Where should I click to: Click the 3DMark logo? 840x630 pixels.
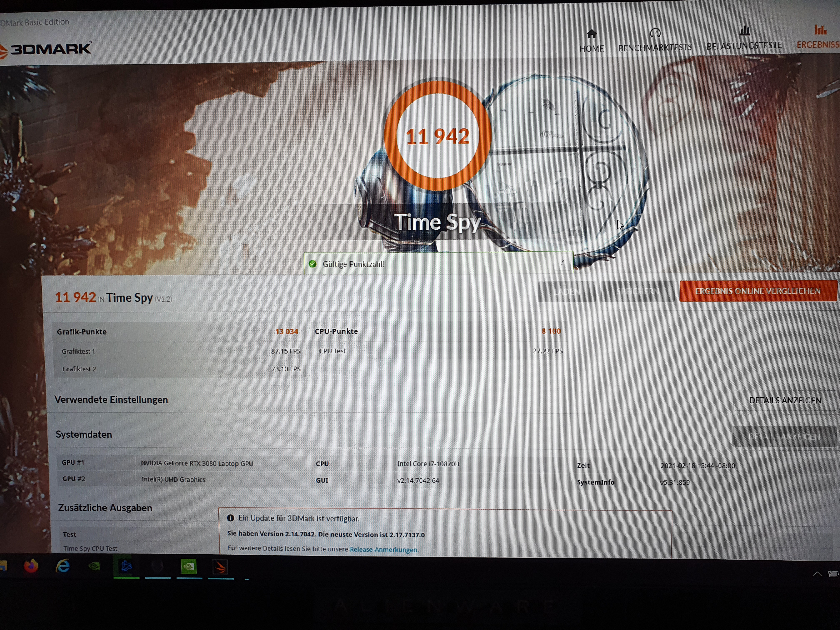[x=46, y=49]
